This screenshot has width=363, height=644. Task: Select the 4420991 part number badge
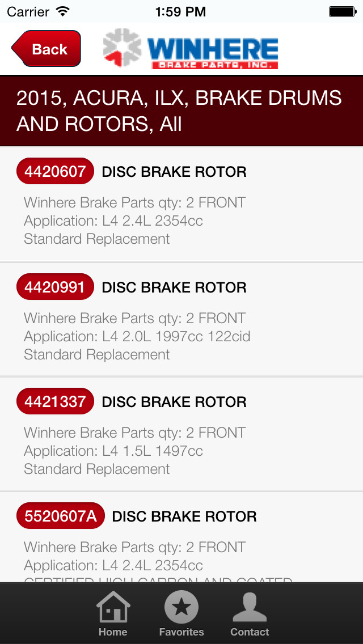[x=54, y=287]
